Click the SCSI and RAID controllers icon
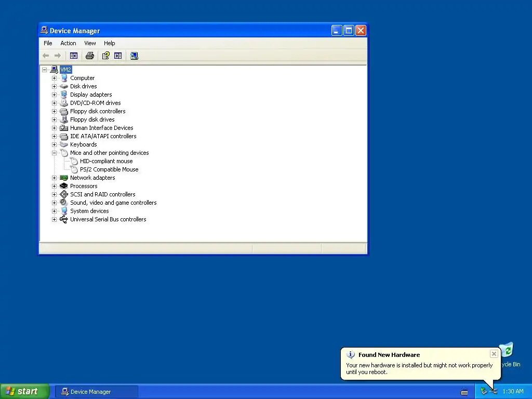 point(64,194)
